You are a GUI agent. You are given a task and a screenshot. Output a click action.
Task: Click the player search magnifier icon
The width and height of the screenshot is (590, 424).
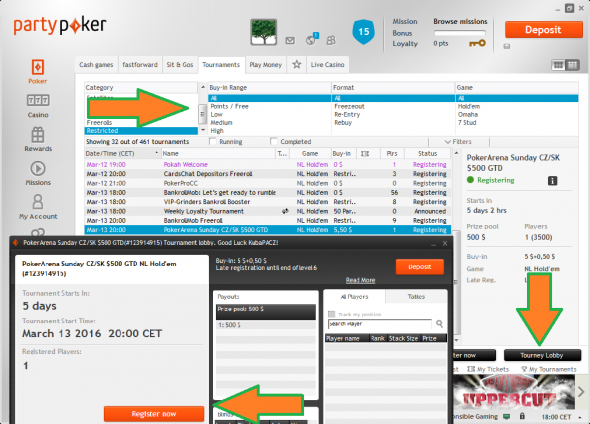point(439,324)
